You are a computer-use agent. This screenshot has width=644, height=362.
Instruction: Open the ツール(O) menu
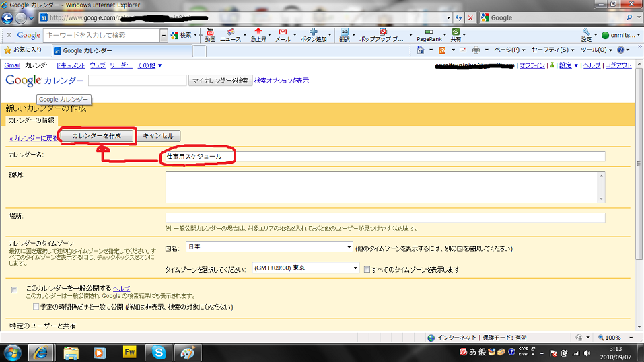596,50
